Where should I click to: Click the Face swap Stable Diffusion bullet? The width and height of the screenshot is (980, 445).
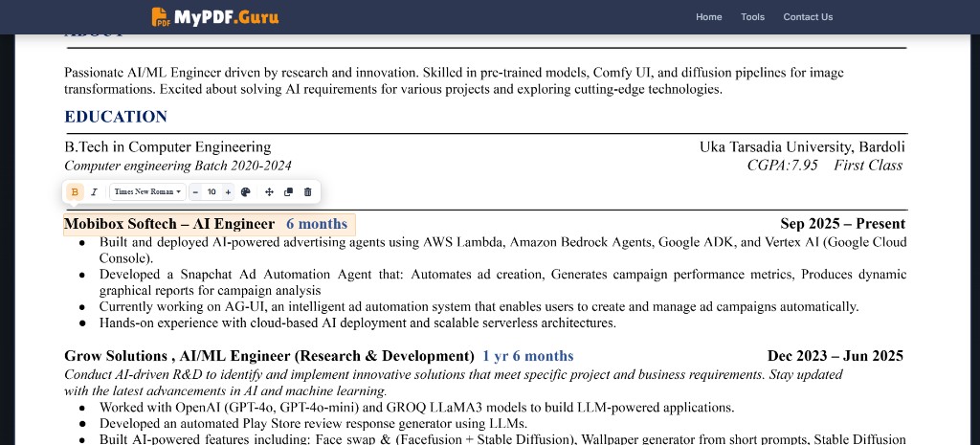coord(502,439)
